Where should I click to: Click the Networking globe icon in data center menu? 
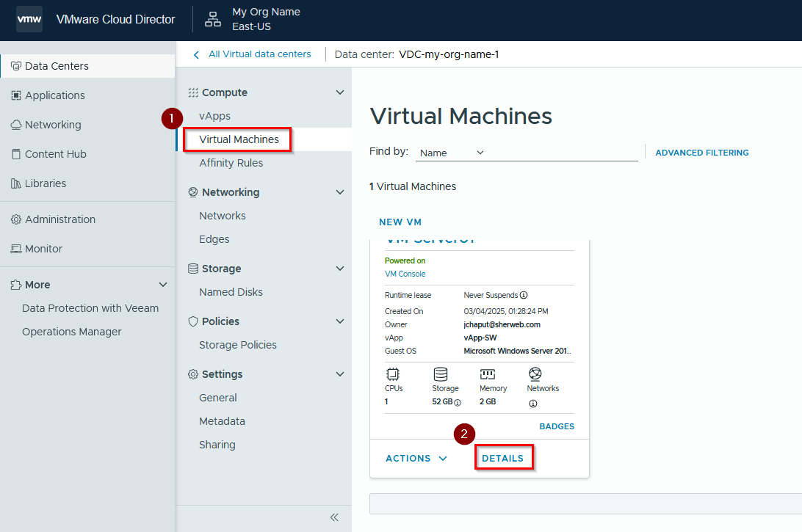(x=193, y=192)
